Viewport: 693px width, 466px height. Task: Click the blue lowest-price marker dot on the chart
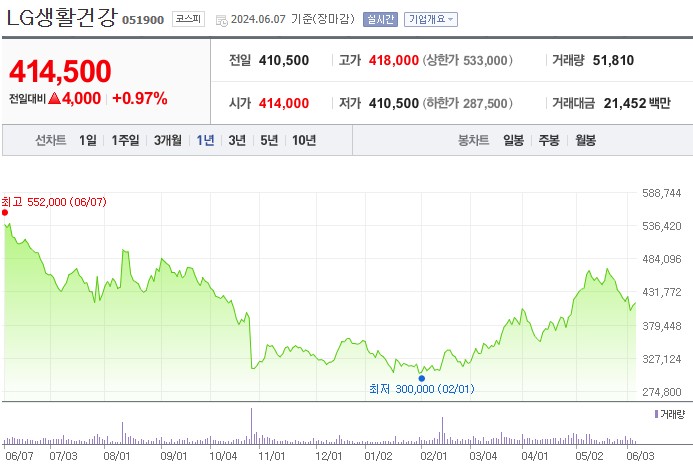tap(422, 378)
